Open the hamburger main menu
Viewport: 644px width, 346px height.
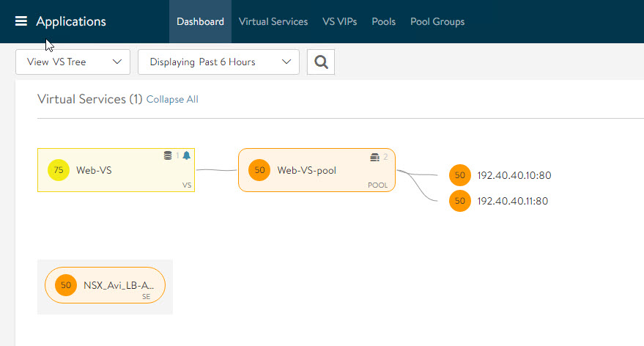(x=21, y=21)
